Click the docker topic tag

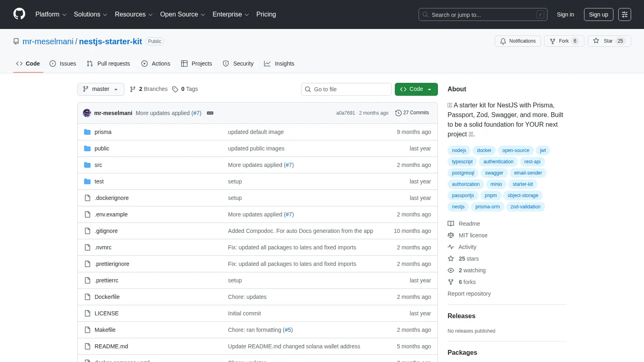tap(484, 150)
